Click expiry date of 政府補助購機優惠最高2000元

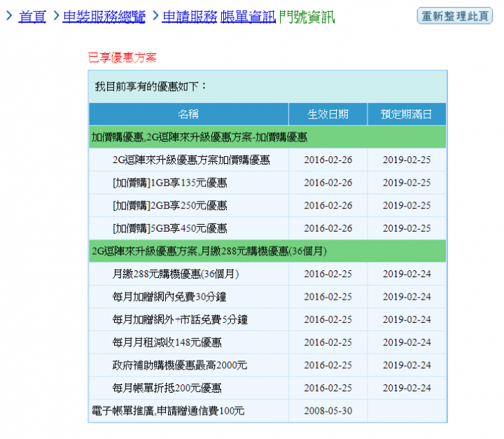[x=407, y=365]
